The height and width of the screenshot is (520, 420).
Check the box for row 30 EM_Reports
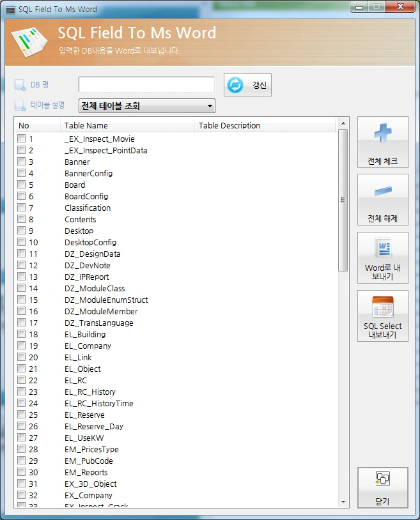pos(22,472)
